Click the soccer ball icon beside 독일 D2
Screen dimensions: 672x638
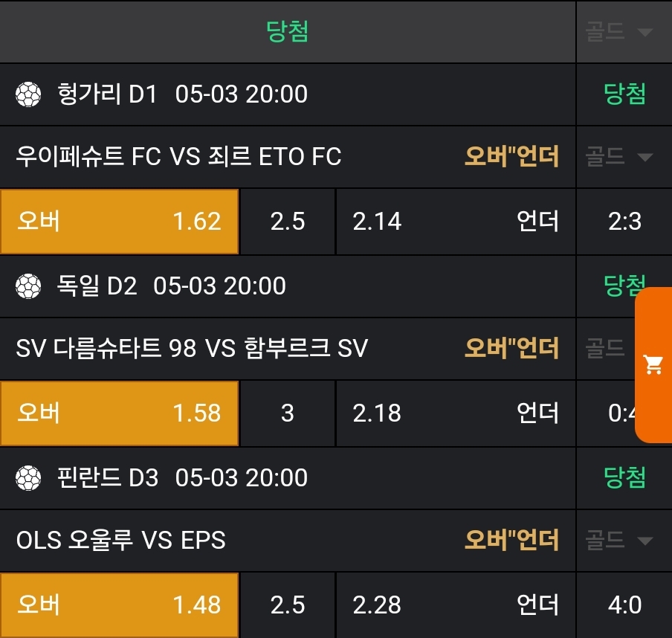(28, 286)
